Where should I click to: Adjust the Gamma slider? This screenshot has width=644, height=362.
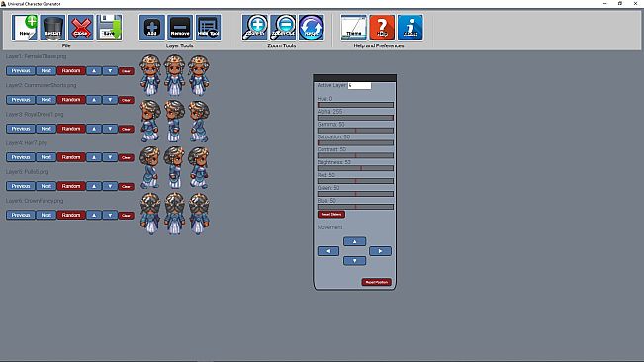pyautogui.click(x=355, y=131)
